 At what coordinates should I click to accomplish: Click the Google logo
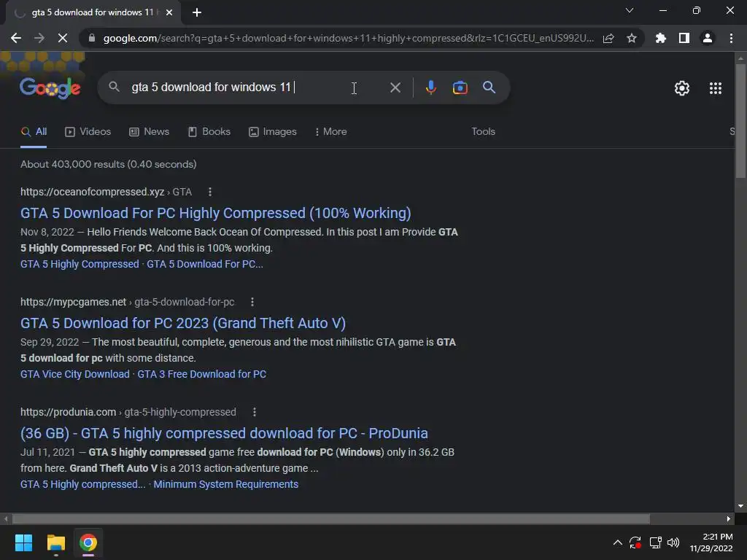(50, 87)
